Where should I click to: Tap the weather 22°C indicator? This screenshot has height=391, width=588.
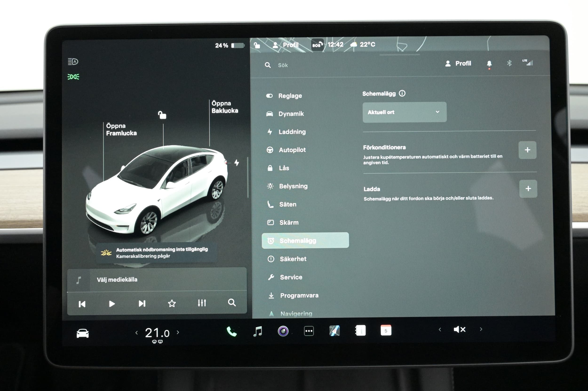click(x=363, y=44)
